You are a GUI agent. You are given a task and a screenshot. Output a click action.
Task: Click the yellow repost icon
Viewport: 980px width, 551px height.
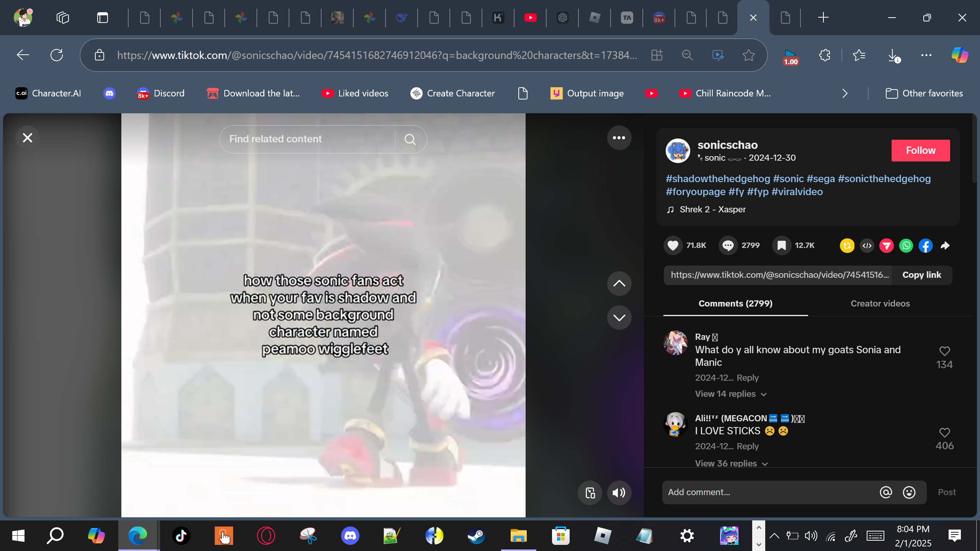pos(847,246)
